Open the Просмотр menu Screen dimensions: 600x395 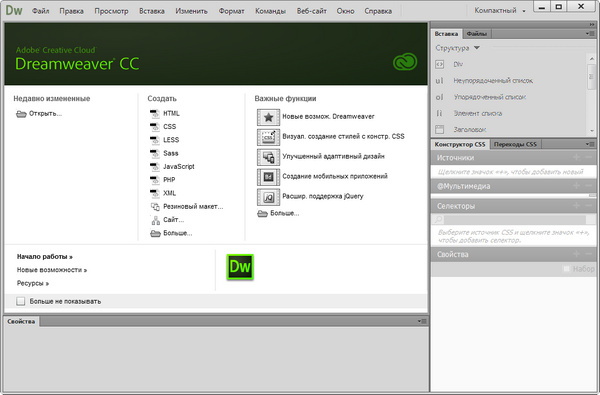click(x=111, y=11)
